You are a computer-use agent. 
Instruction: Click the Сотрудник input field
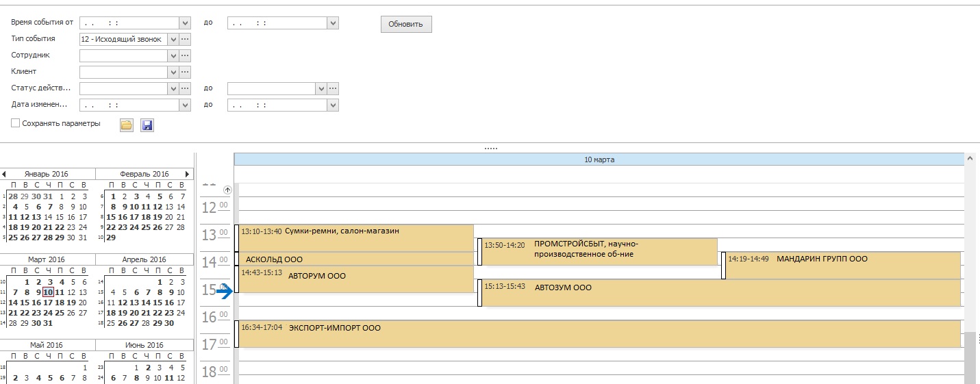(x=123, y=55)
